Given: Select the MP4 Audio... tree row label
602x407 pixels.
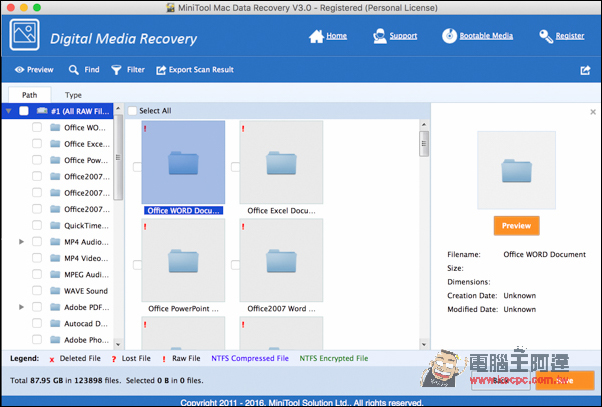Looking at the screenshot, I should [x=86, y=242].
